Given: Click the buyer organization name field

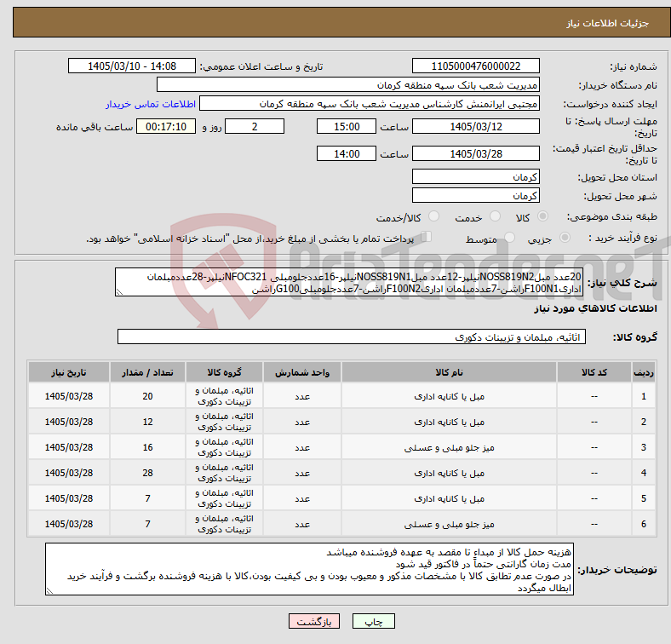Looking at the screenshot, I should point(348,85).
